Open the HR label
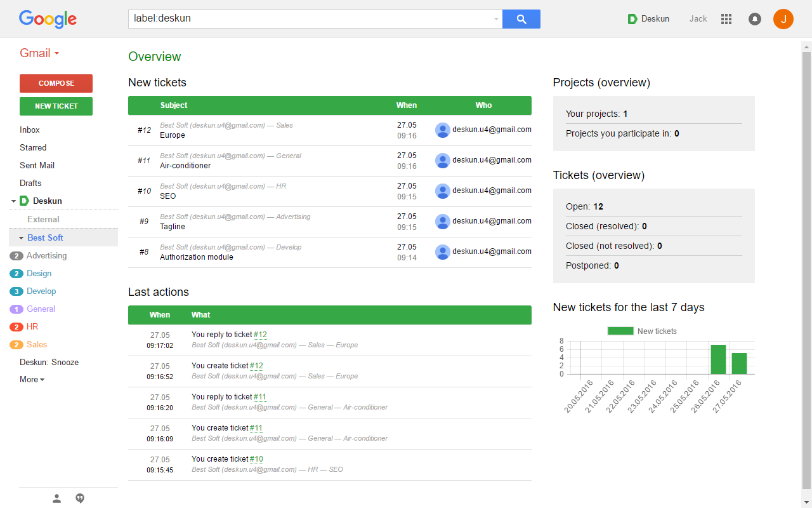Screen dimensions: 812x508 [x=32, y=327]
